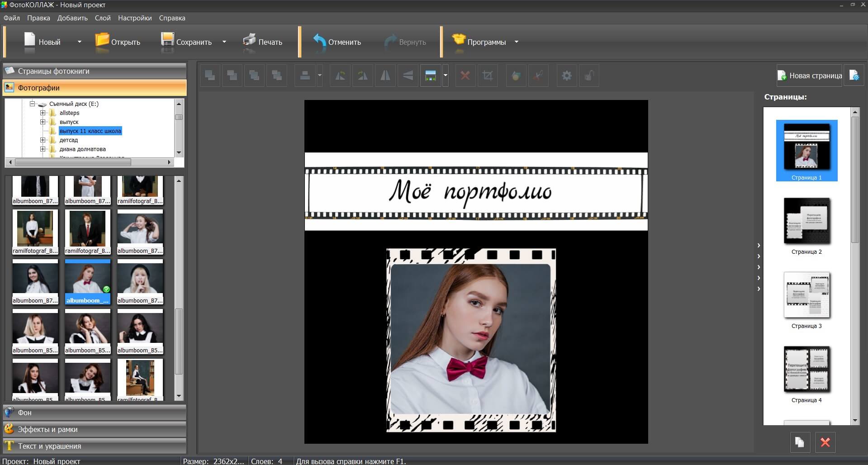Click the Программы box icon
868x465 pixels.
(459, 40)
